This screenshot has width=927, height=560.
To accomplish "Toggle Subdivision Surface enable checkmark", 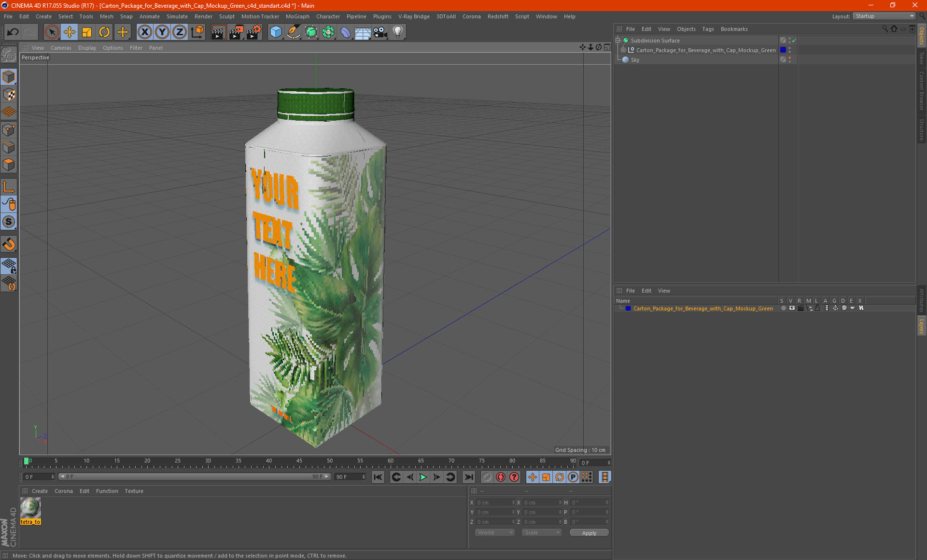I will click(x=794, y=41).
